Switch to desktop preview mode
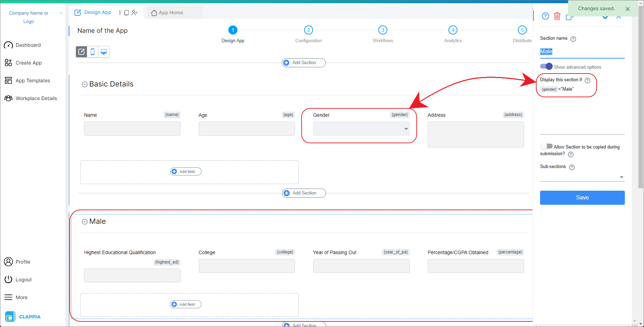The width and height of the screenshot is (644, 327). point(104,52)
